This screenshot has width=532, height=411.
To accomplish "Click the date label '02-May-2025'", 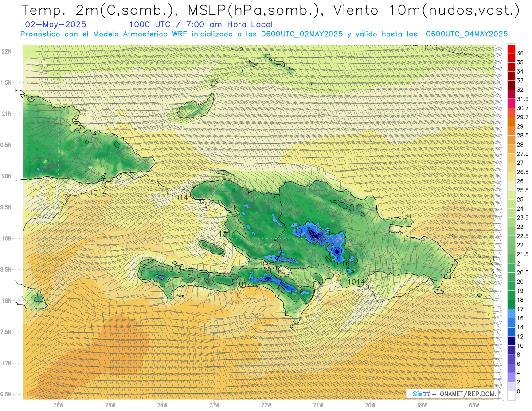I will 56,24.
